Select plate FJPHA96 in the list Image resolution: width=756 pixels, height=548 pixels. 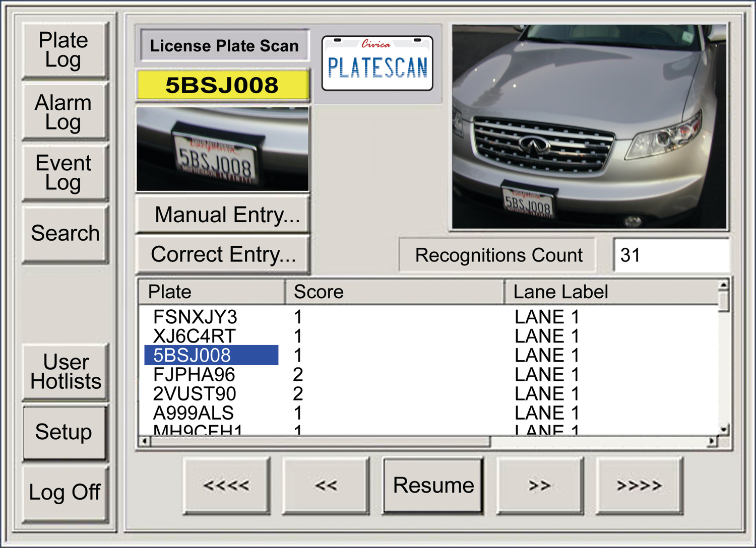(194, 375)
